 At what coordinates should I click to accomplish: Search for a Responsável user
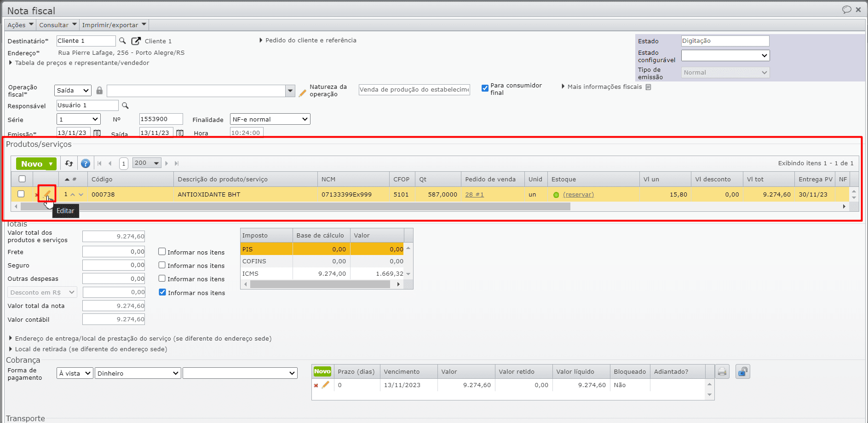(x=125, y=106)
